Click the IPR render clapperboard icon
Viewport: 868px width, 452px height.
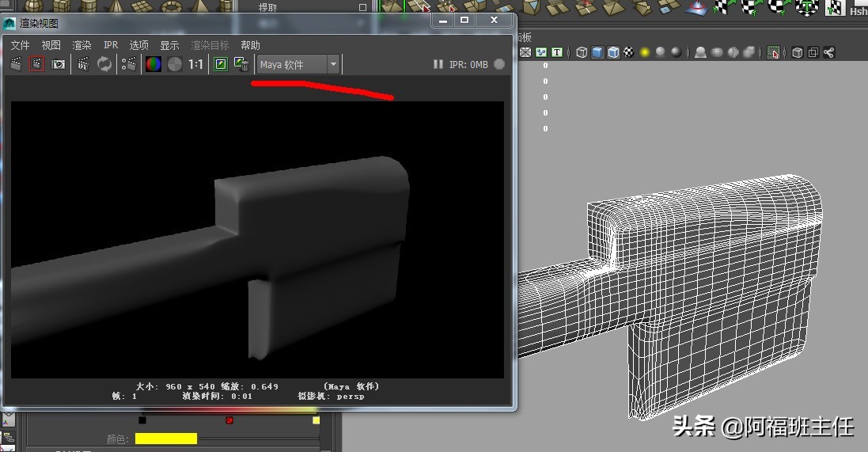click(x=83, y=64)
